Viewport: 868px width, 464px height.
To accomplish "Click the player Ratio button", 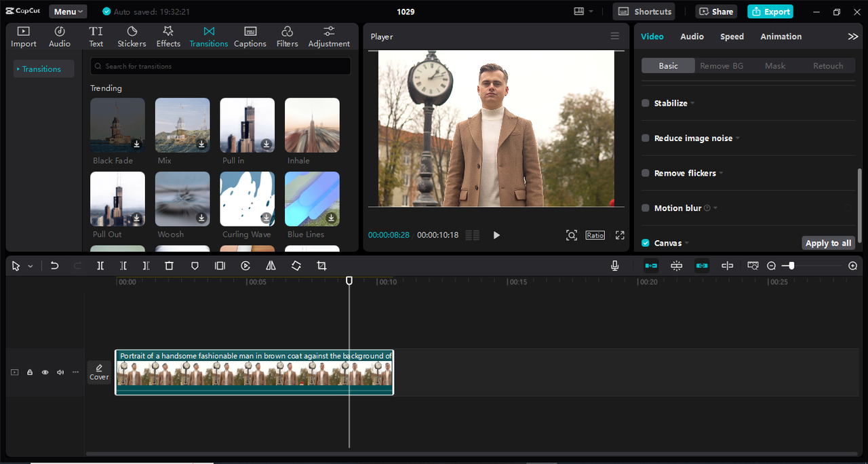I will coord(595,235).
